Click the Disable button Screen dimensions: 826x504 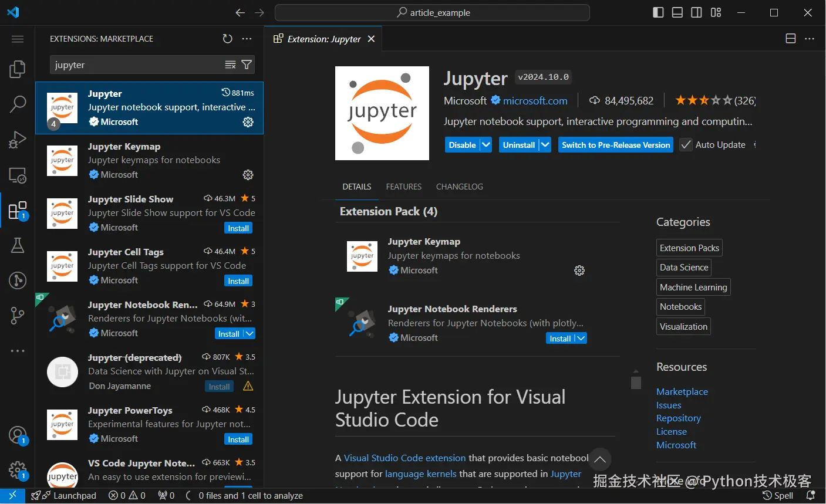pyautogui.click(x=462, y=145)
